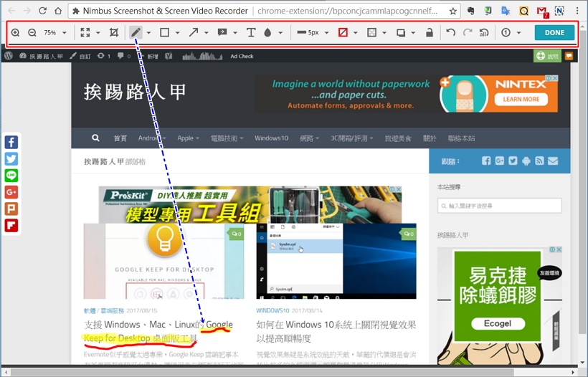
Task: Click the RSS feed follow icon
Action: [x=539, y=161]
